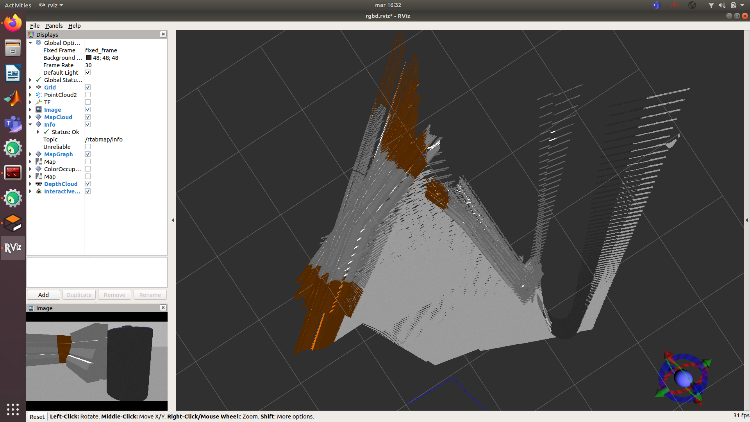
Task: Click the Background Color swatch
Action: point(87,57)
